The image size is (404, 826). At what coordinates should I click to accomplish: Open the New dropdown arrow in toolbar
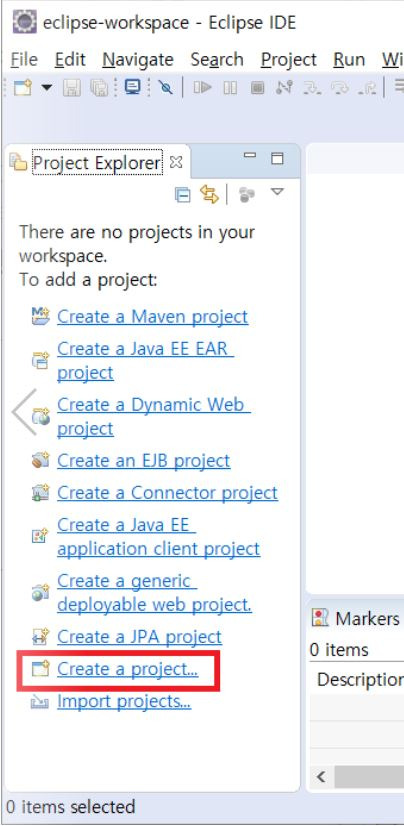tap(47, 87)
